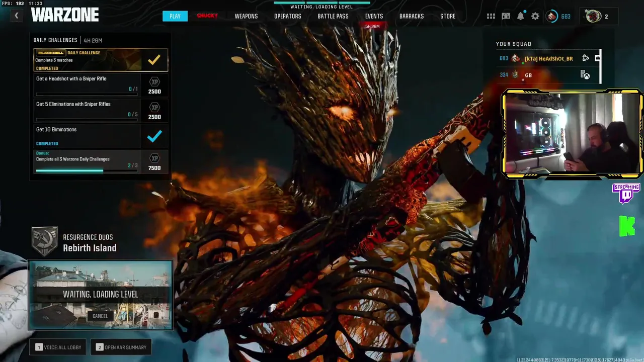The width and height of the screenshot is (644, 362).
Task: Select HeAdShOt_BR squad member row
Action: pos(549,58)
